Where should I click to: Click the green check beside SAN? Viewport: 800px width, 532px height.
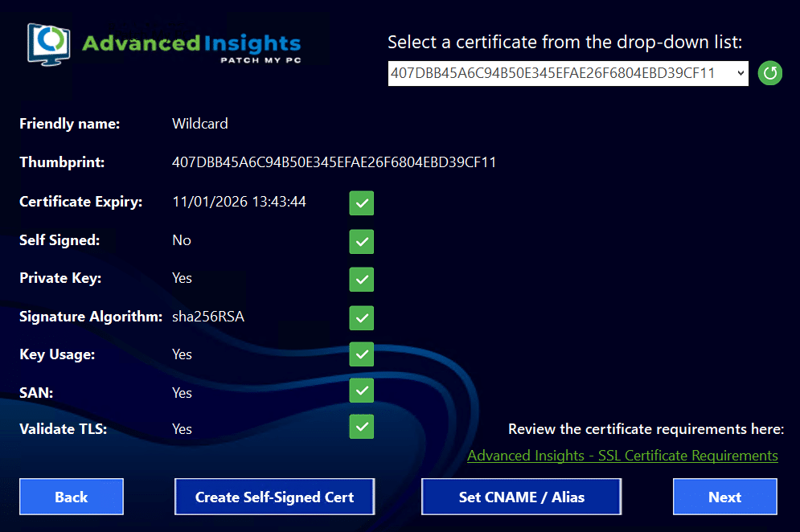pyautogui.click(x=362, y=391)
